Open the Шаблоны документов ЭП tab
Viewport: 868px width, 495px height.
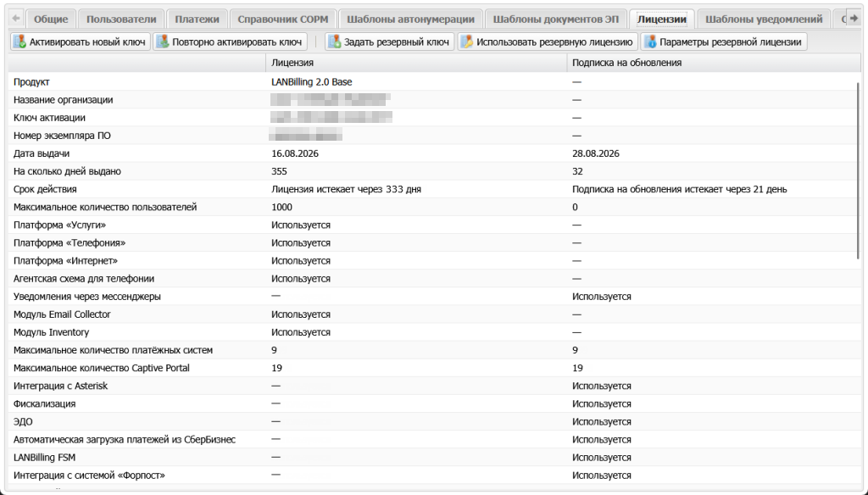(x=556, y=19)
